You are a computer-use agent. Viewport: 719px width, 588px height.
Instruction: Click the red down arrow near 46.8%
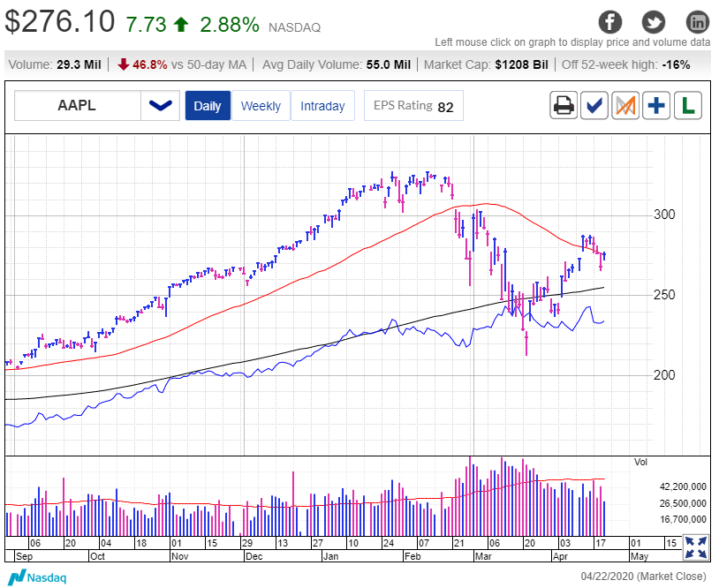(124, 64)
